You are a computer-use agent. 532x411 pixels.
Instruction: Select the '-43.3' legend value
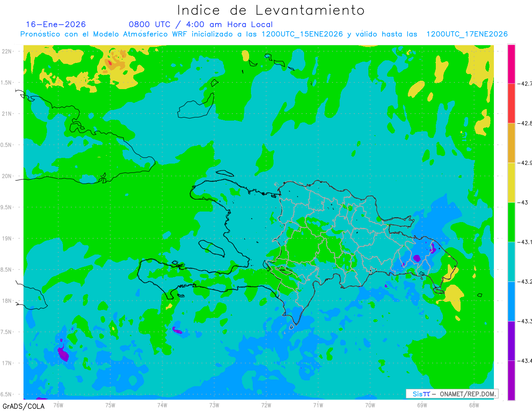pyautogui.click(x=524, y=321)
